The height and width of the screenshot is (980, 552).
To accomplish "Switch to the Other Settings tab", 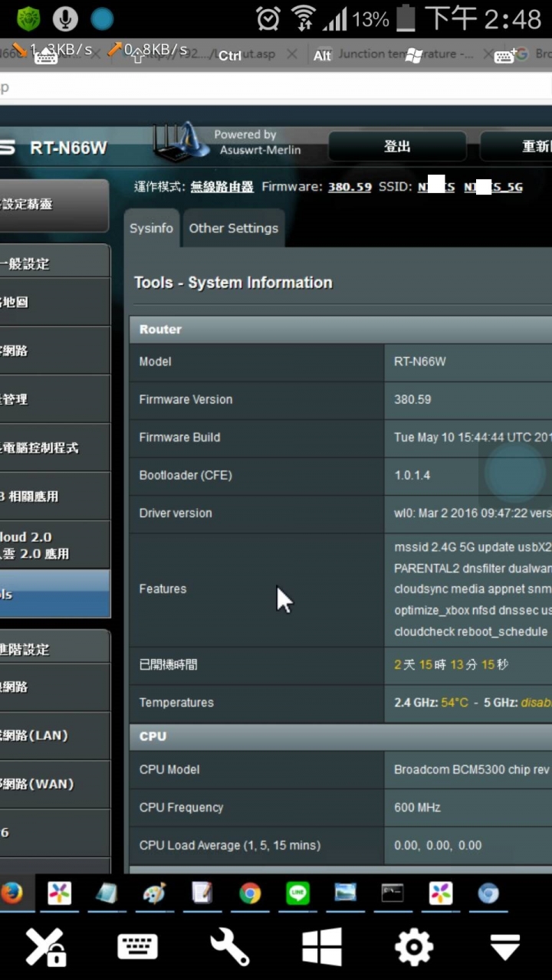I will pos(234,228).
